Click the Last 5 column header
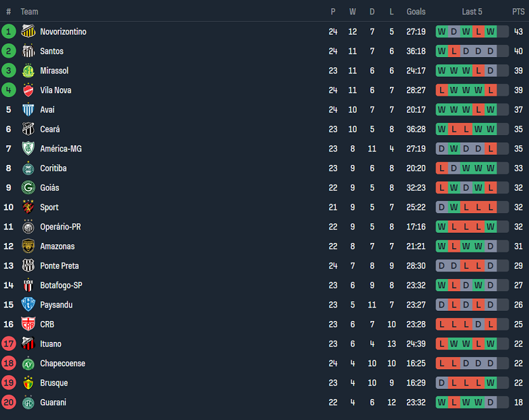The width and height of the screenshot is (529, 420). pyautogui.click(x=472, y=12)
